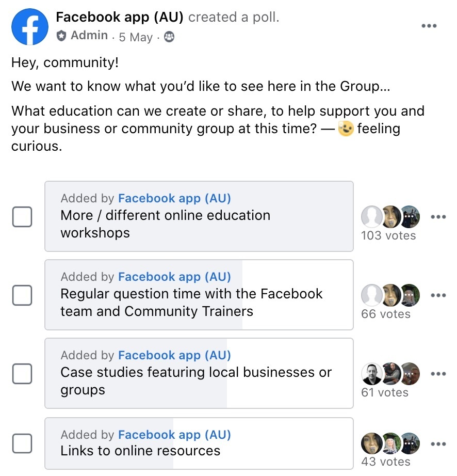The image size is (457, 476).
Task: Open the 5 May post timestamp
Action: tap(136, 37)
